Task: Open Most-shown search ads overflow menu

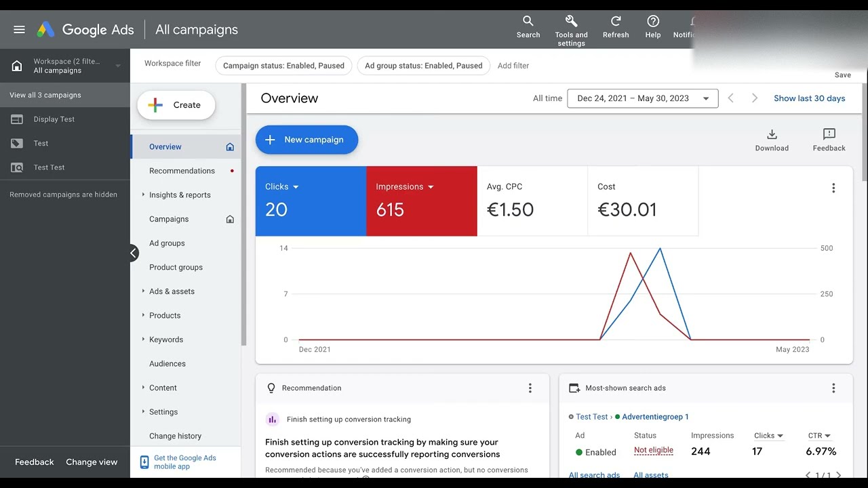Action: tap(833, 388)
